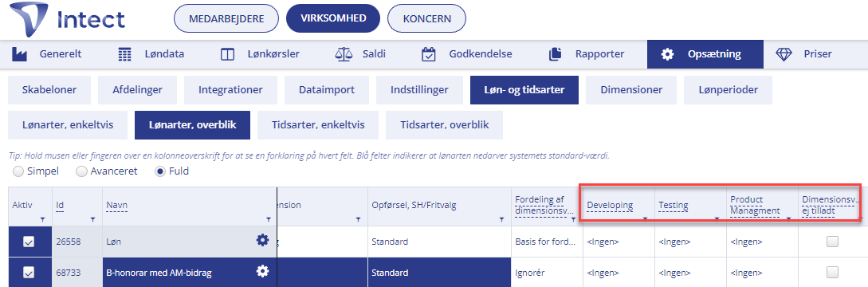Click the calendar check icon beside Godkendelse
Screen dimensions: 868x287
(x=429, y=54)
